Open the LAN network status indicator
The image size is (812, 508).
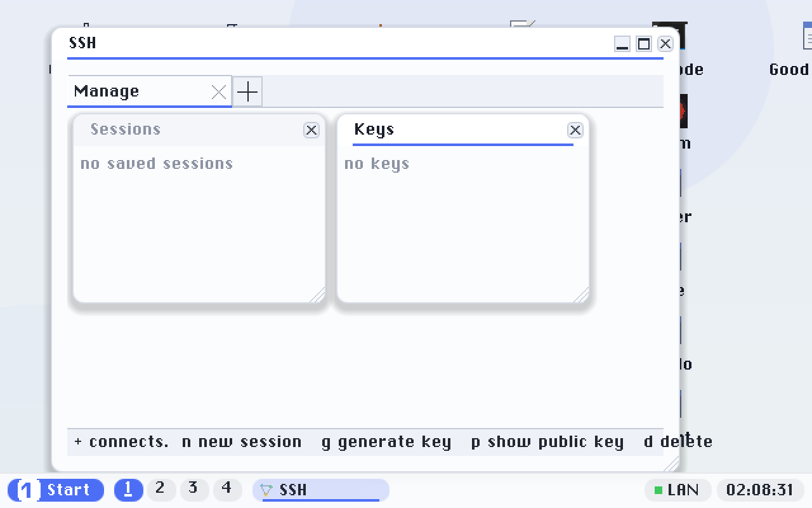click(x=678, y=490)
